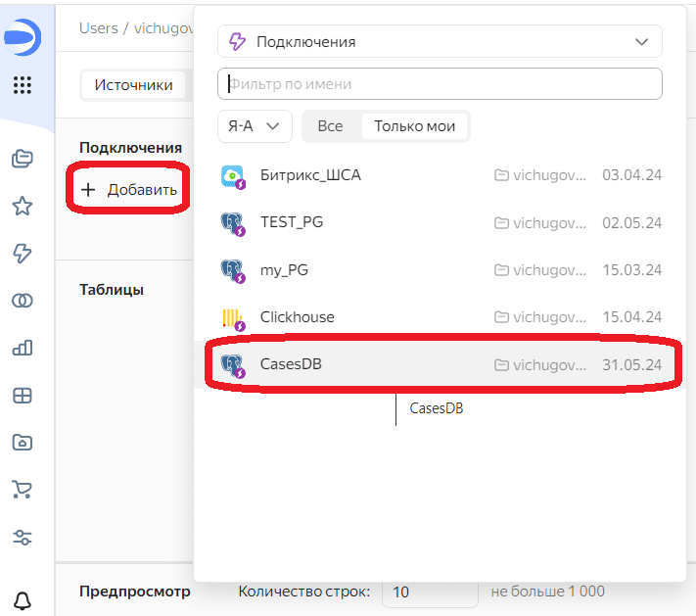
Task: Click the Users breadcrumb link
Action: point(99,28)
